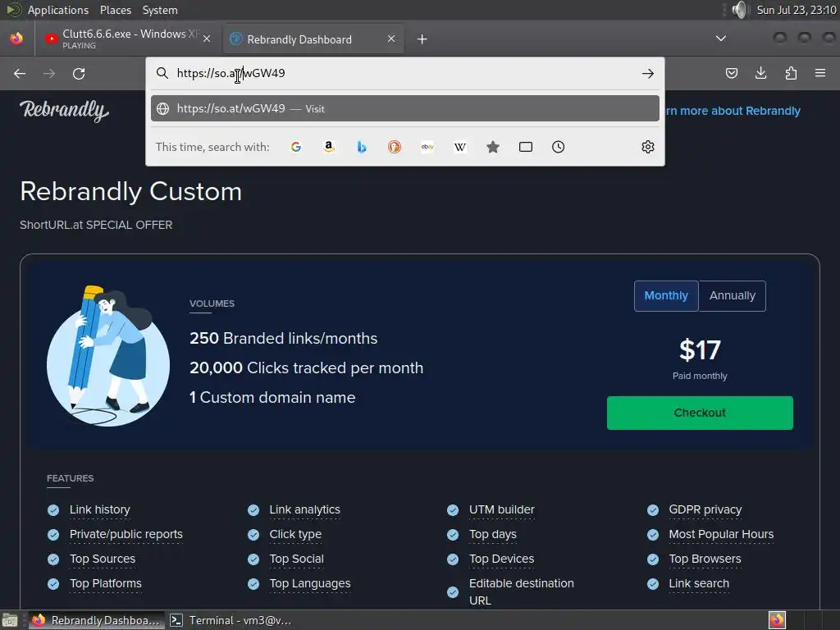Click the volume speaker icon
The width and height of the screenshot is (840, 630).
[739, 10]
